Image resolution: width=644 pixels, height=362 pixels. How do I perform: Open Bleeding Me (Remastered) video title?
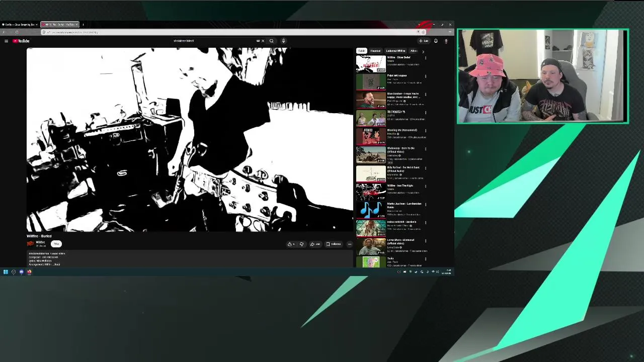[x=402, y=130]
